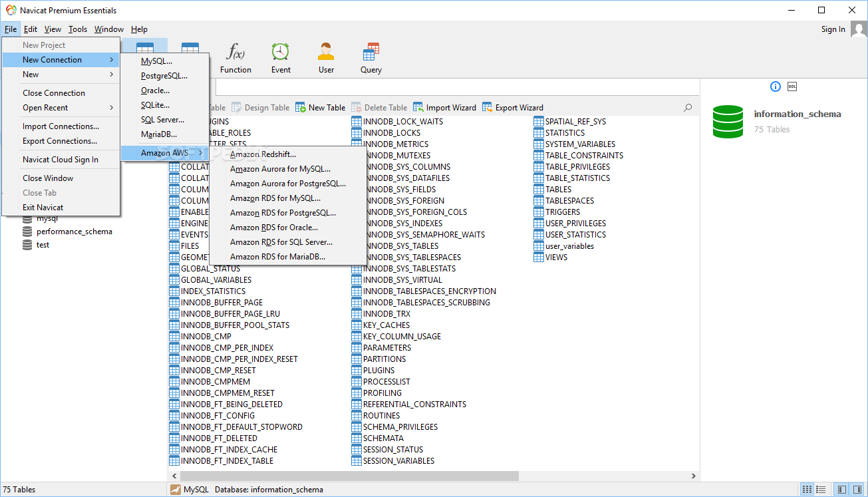
Task: Click the user avatar icon near Sign In
Action: point(858,29)
